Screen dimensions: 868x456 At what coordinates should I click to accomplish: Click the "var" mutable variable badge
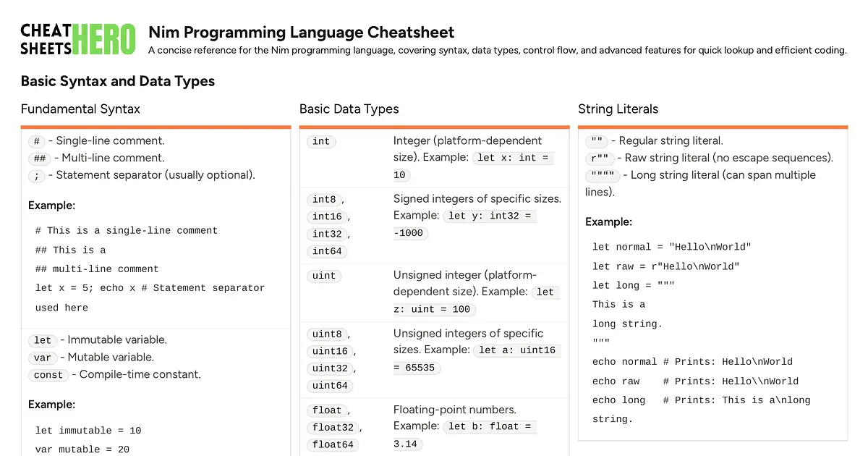(43, 358)
